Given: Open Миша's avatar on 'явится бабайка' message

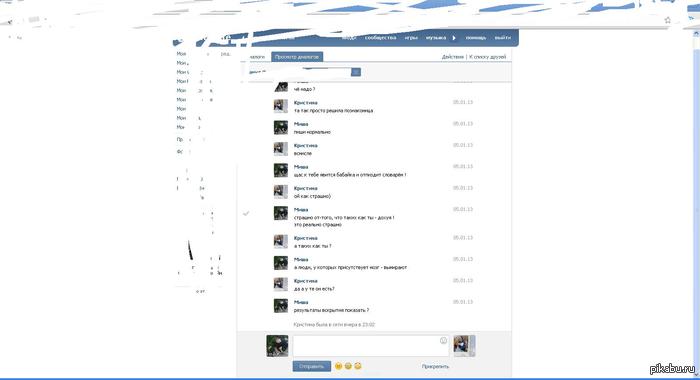Looking at the screenshot, I should coord(281,171).
